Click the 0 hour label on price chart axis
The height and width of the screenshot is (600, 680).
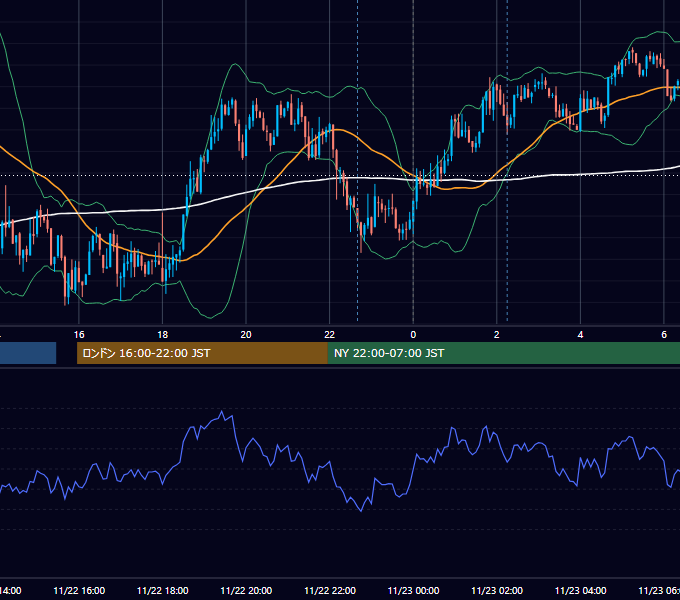(x=413, y=334)
